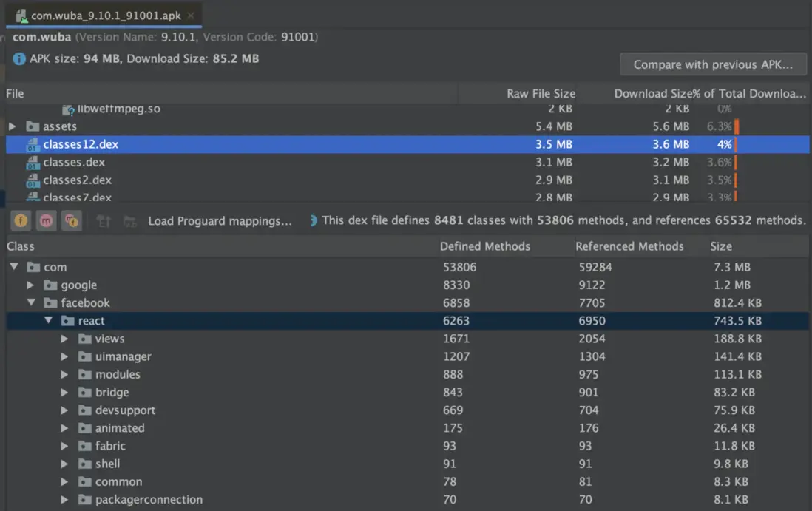812x511 pixels.
Task: Click Load Proguard mappings button
Action: click(220, 220)
